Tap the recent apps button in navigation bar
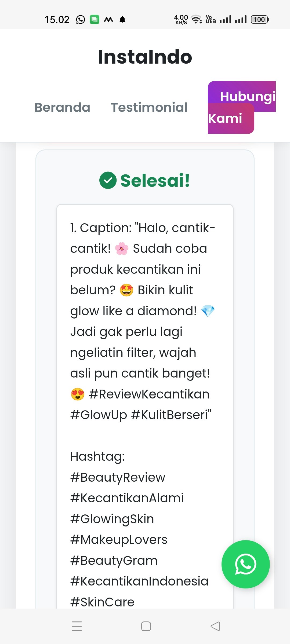Viewport: 290px width, 644px height. 77,626
